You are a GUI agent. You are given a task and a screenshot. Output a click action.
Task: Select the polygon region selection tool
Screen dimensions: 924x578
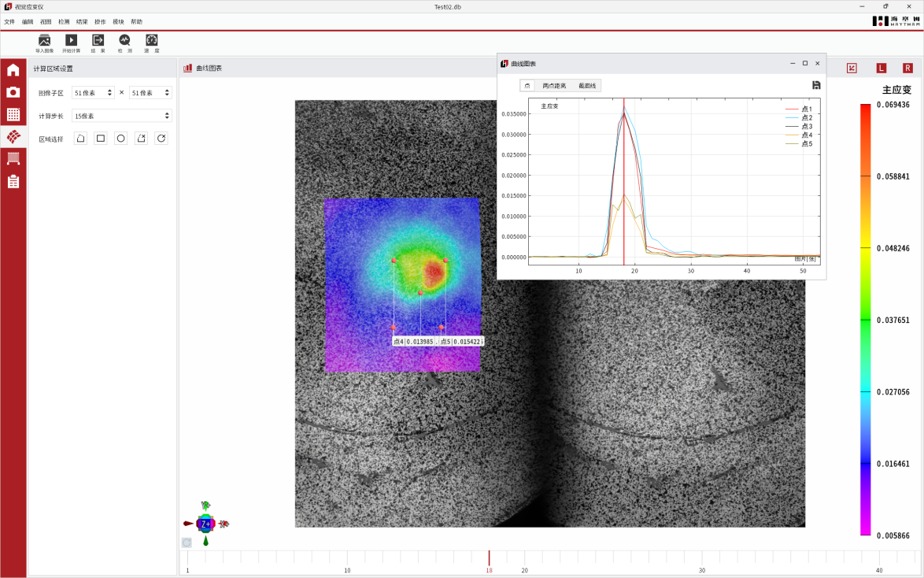(x=80, y=139)
